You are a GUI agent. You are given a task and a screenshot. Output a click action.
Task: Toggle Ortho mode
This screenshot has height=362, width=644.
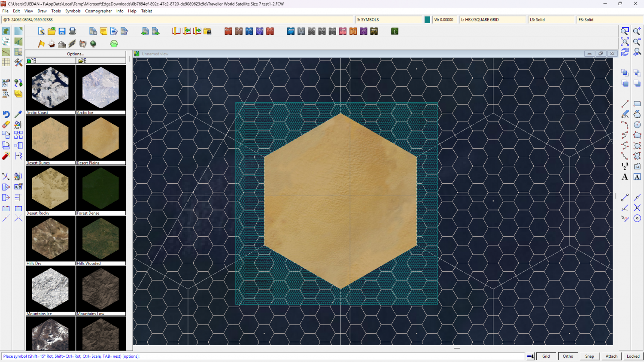click(568, 356)
